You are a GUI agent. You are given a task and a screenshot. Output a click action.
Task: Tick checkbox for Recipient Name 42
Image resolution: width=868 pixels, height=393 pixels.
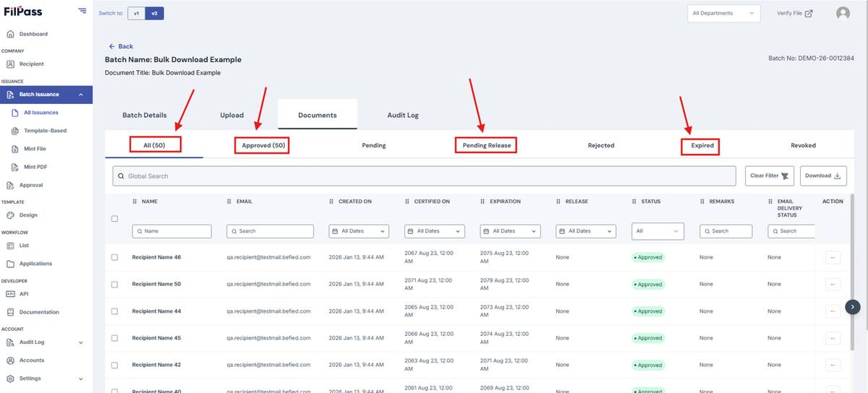click(114, 366)
